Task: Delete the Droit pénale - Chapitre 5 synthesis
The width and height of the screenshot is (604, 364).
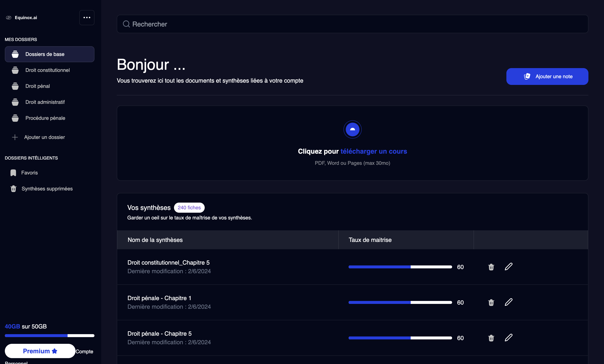Action: (x=491, y=338)
